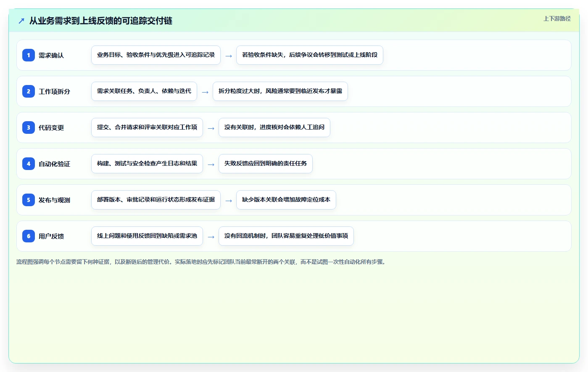Click the arrow in the 用户反馈 row

[211, 237]
